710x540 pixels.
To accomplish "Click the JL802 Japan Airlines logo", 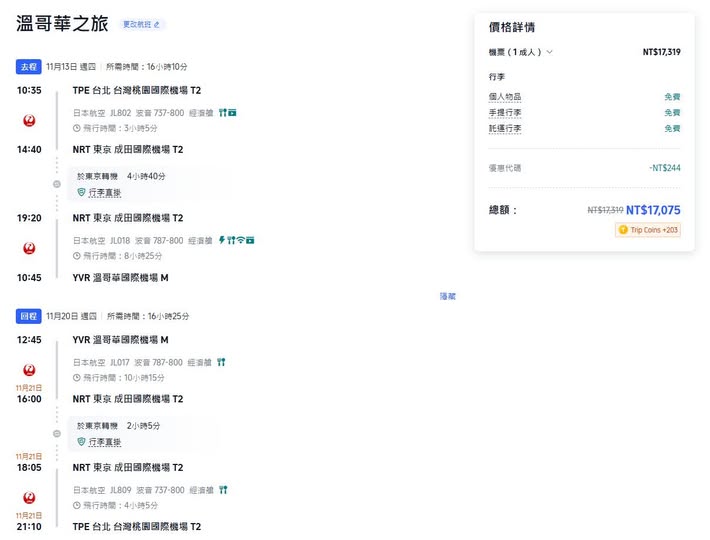I will 29,120.
